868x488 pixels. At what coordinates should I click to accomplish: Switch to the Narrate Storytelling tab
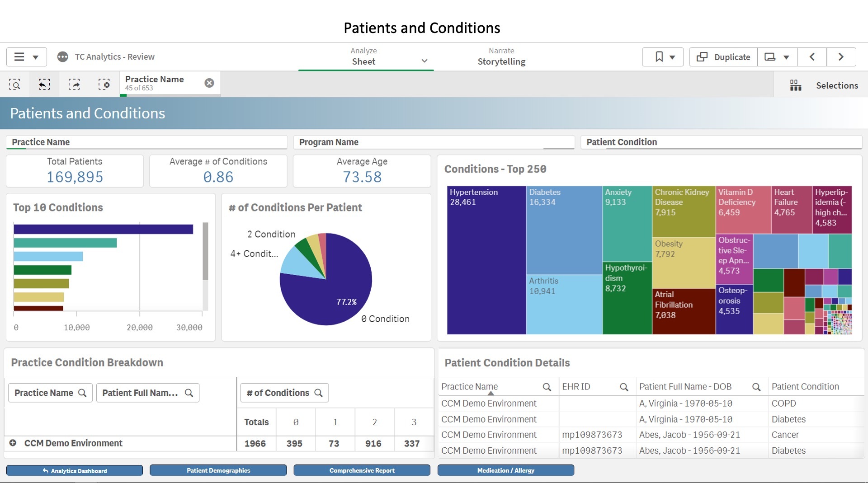coord(501,56)
